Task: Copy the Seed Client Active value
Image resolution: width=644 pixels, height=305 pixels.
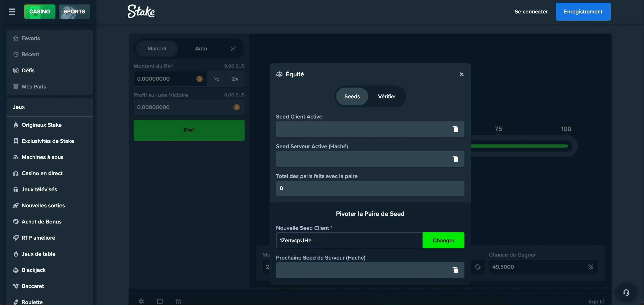Action: (x=455, y=129)
